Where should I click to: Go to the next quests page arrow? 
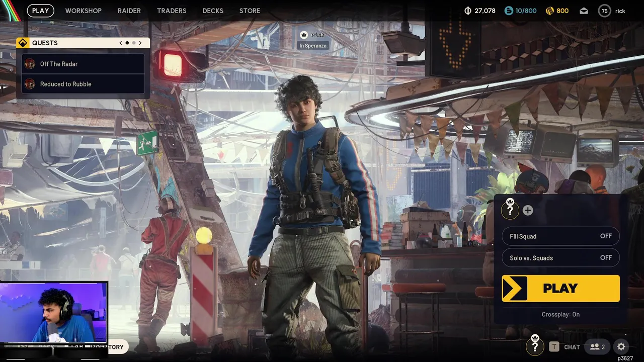pyautogui.click(x=140, y=43)
